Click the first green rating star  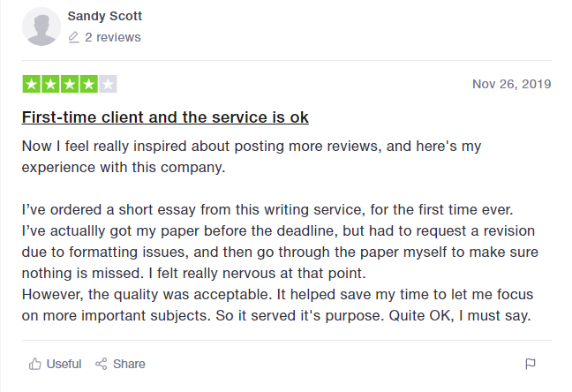32,84
